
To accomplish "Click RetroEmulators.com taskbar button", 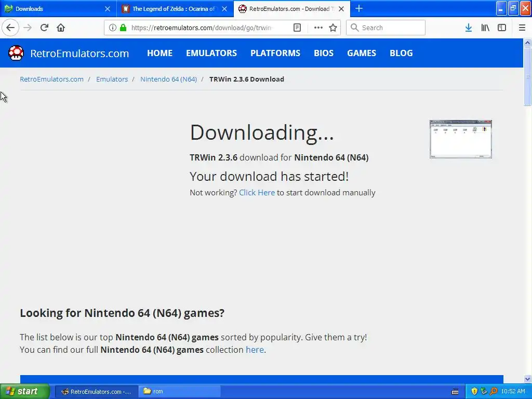I will pos(96,392).
